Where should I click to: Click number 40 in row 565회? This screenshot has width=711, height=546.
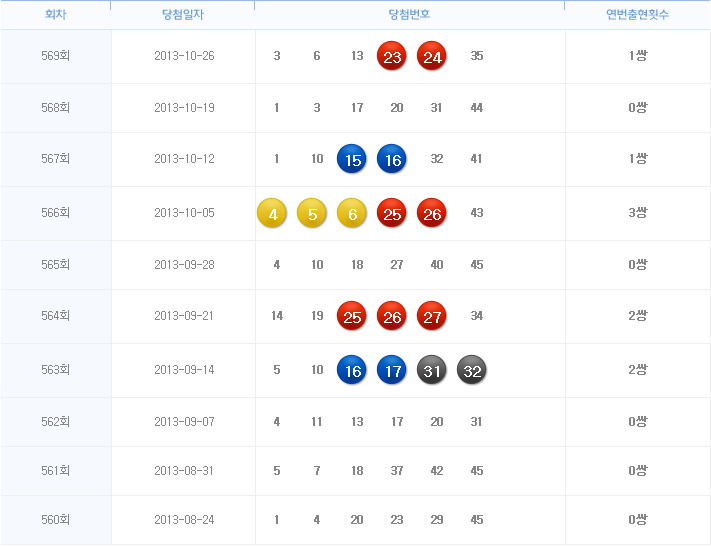click(437, 264)
